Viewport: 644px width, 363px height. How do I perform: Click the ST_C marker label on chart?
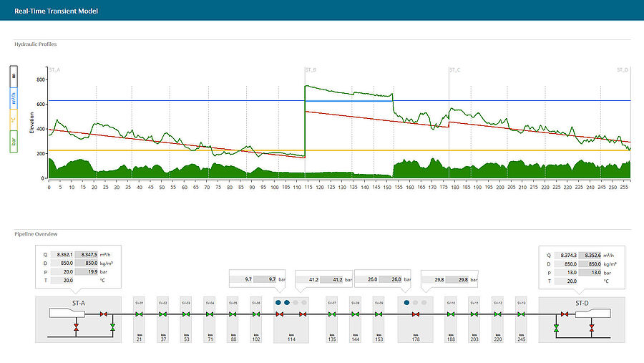coord(454,70)
